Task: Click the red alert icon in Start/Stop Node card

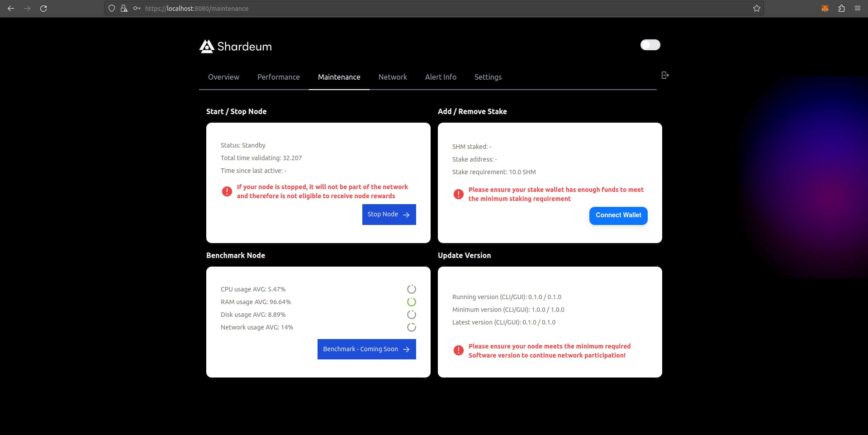Action: (227, 192)
